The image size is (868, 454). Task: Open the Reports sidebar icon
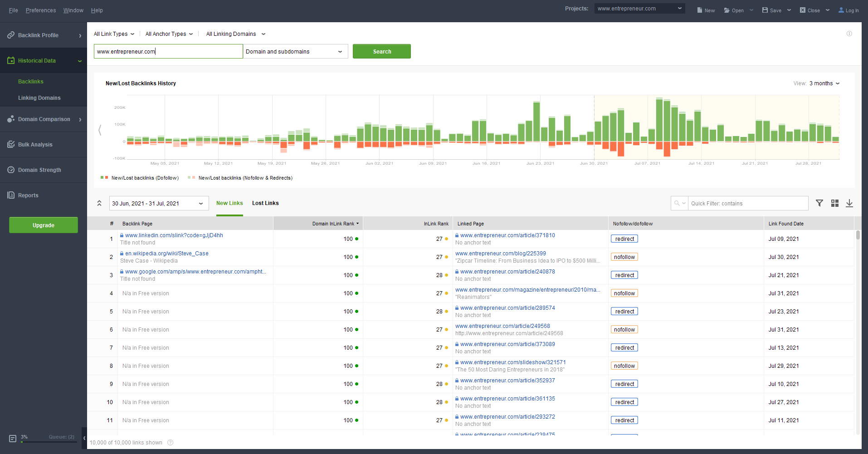(11, 195)
